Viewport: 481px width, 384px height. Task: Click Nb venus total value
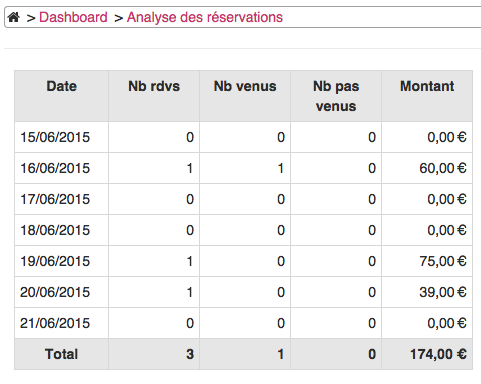pos(245,354)
